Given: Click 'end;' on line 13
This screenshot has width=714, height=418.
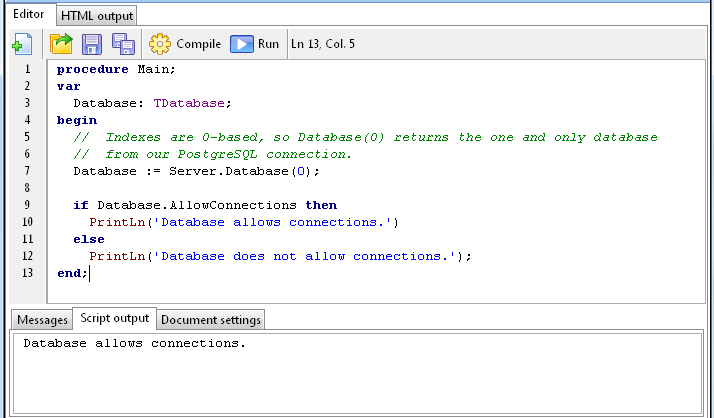Looking at the screenshot, I should point(72,273).
